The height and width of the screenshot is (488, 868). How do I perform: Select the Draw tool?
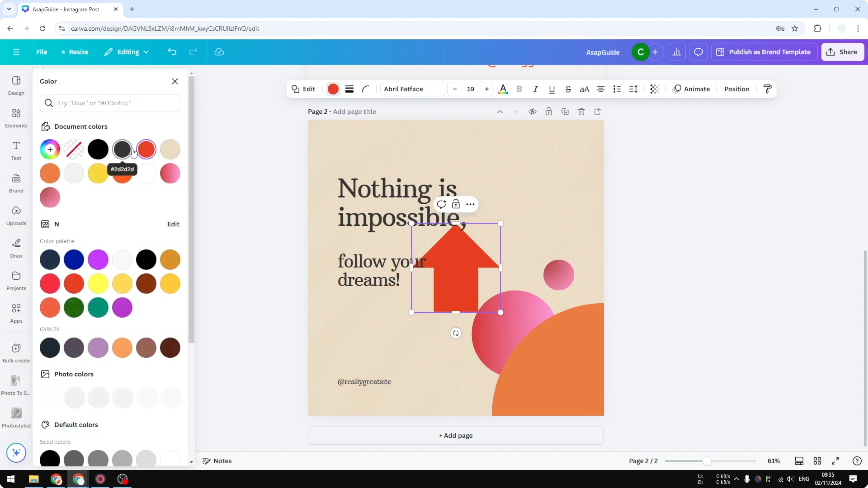pos(16,248)
